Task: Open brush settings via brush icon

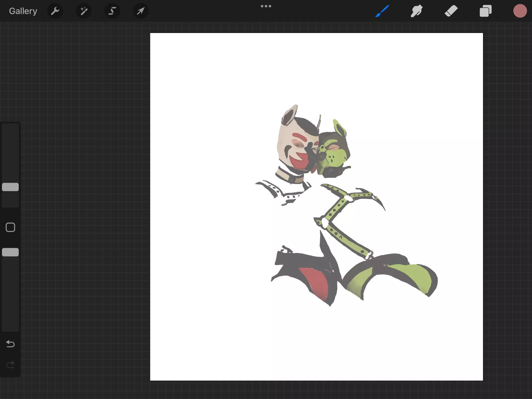Action: click(382, 11)
